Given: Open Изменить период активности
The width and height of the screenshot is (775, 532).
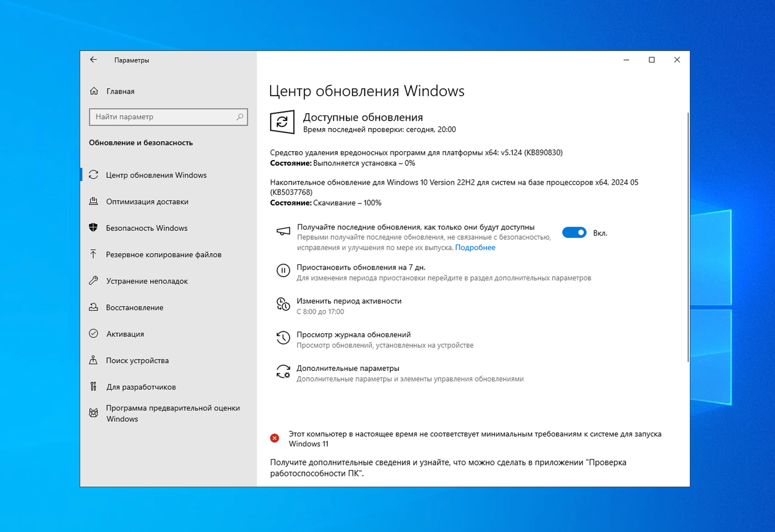Looking at the screenshot, I should tap(349, 301).
